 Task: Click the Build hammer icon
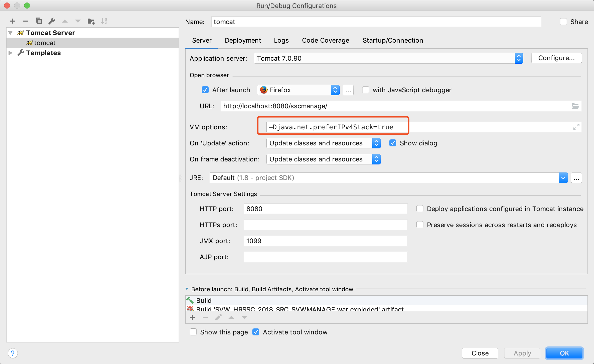[x=190, y=300]
